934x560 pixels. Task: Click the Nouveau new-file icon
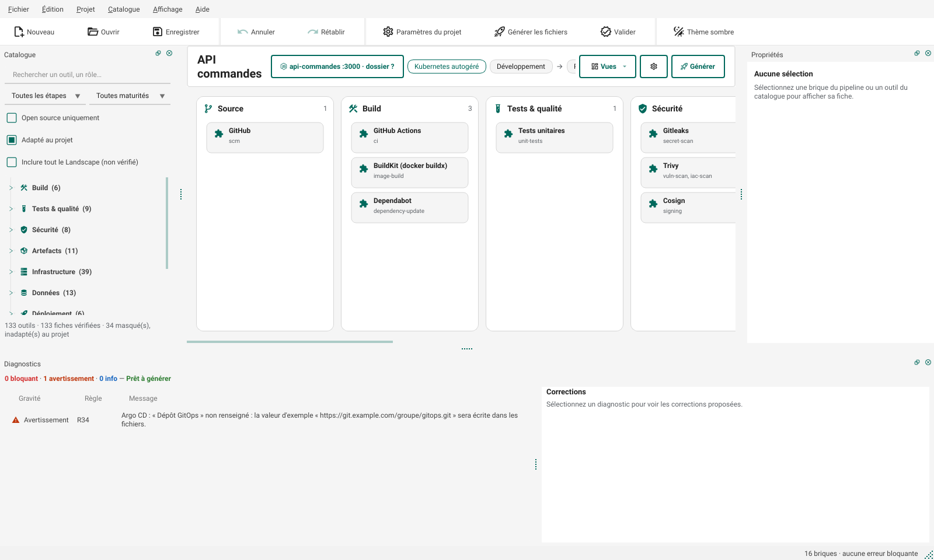point(19,32)
